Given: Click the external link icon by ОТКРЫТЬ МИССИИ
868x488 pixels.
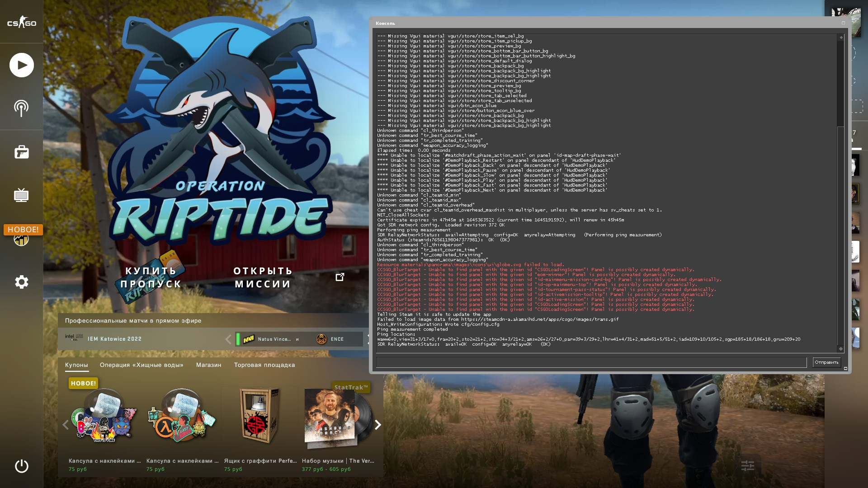Looking at the screenshot, I should tap(340, 277).
